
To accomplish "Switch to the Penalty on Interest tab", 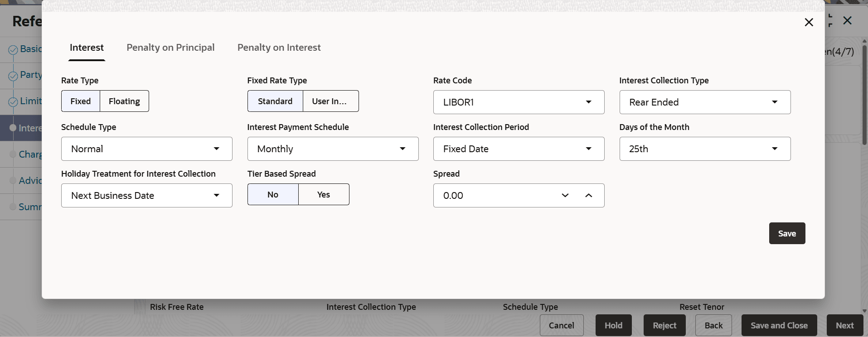I will click(x=279, y=48).
